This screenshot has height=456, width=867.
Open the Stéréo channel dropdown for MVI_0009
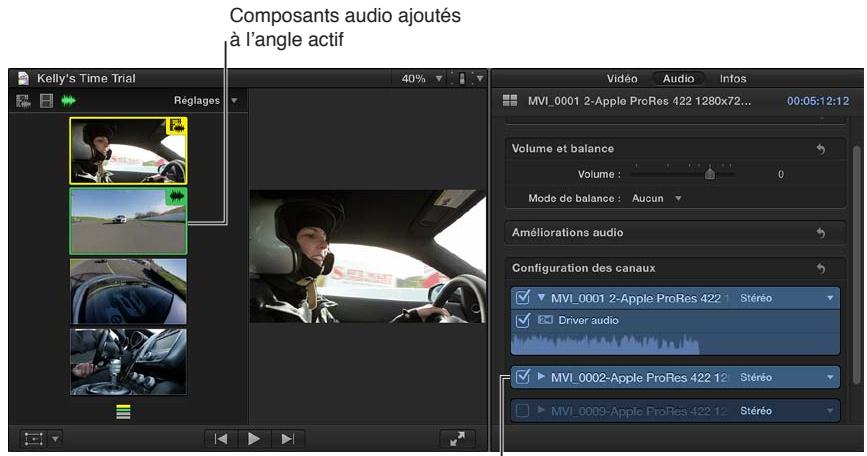click(x=787, y=411)
